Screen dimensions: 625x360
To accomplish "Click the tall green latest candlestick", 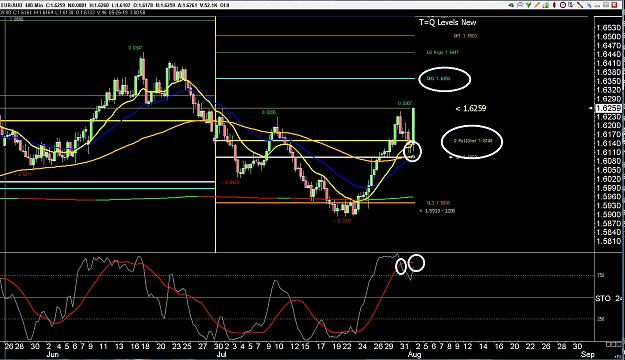I will click(x=414, y=126).
